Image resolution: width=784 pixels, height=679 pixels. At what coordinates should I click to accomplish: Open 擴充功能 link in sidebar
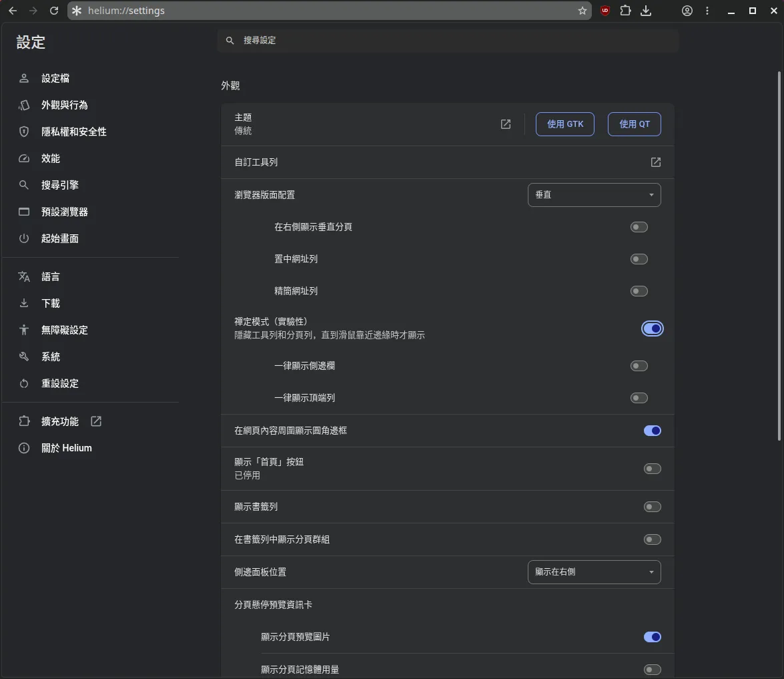pos(59,421)
